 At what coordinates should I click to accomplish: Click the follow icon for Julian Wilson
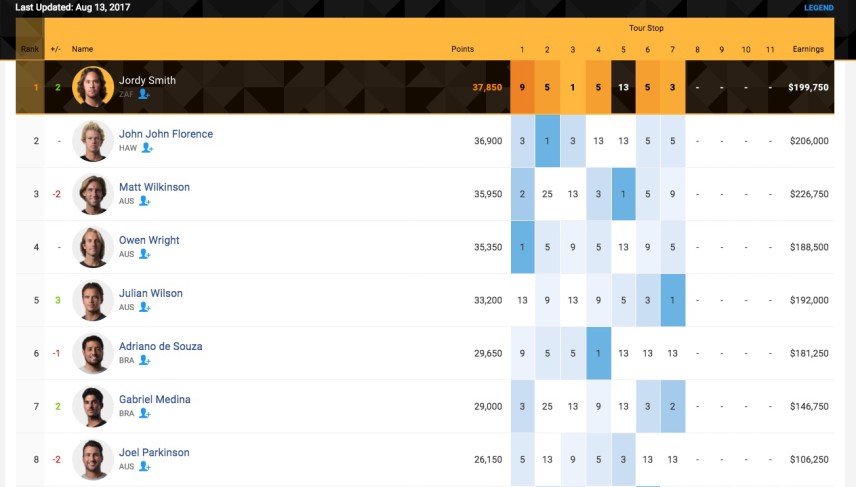pyautogui.click(x=144, y=307)
